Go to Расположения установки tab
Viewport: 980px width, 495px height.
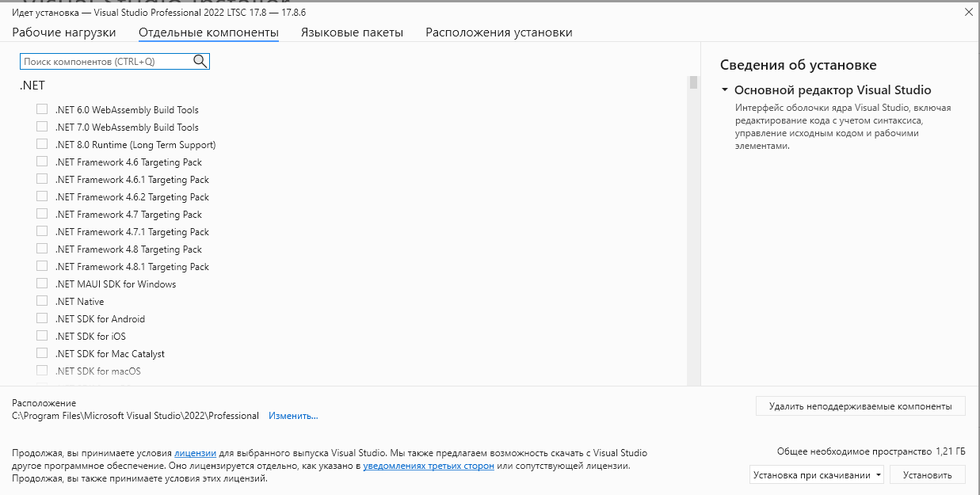pos(499,32)
